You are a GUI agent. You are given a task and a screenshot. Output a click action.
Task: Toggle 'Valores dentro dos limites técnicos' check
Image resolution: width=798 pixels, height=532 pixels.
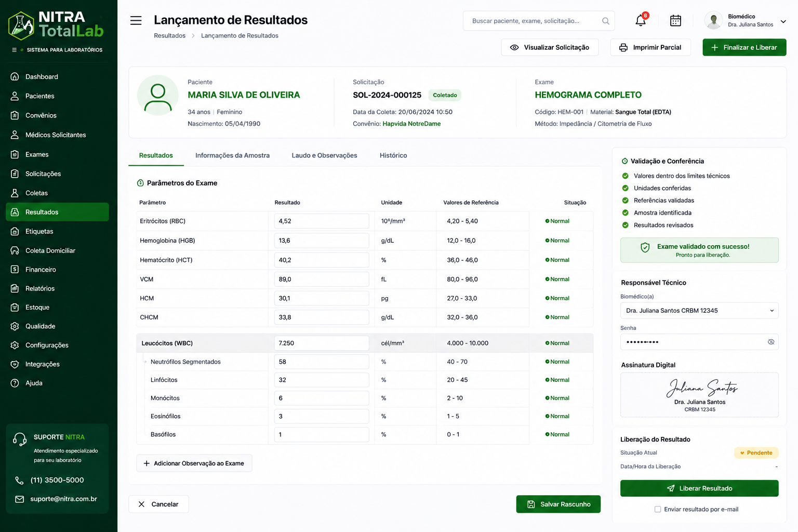[x=626, y=176]
